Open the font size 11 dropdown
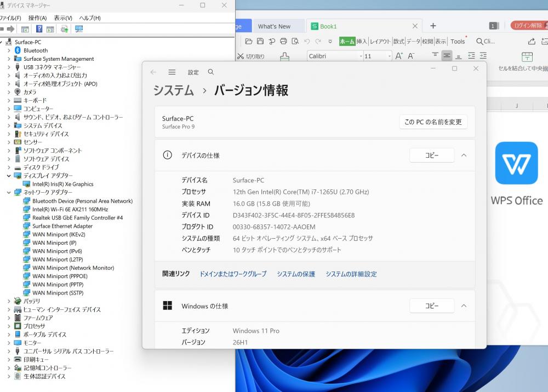Image resolution: width=548 pixels, height=392 pixels. click(389, 56)
